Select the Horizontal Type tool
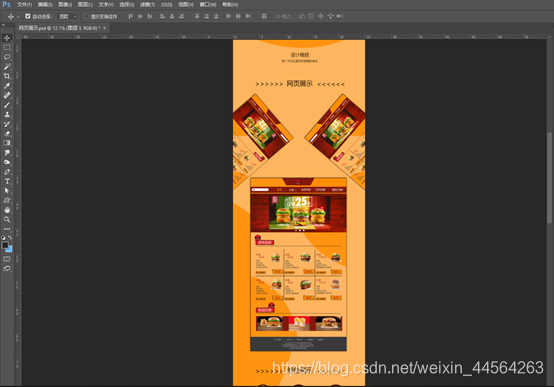The width and height of the screenshot is (554, 387). (x=7, y=181)
